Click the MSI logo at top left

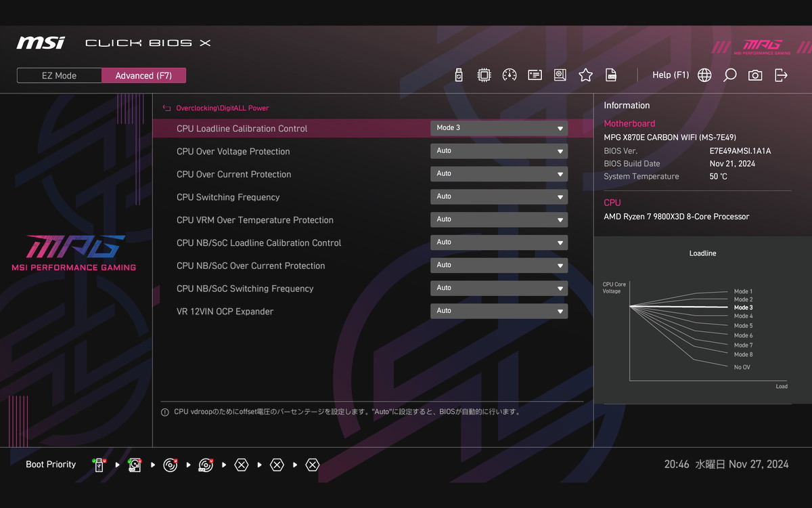coord(41,43)
